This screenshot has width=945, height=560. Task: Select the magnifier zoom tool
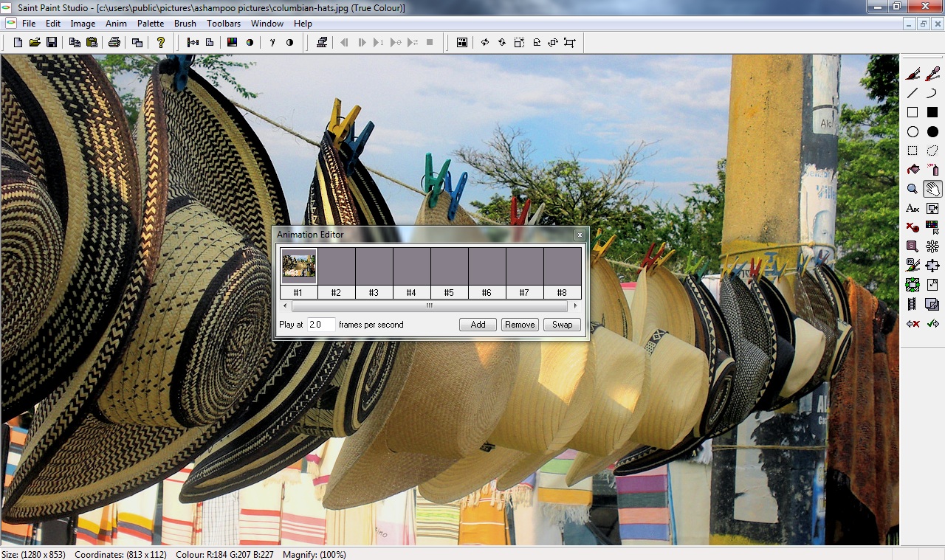(x=913, y=189)
